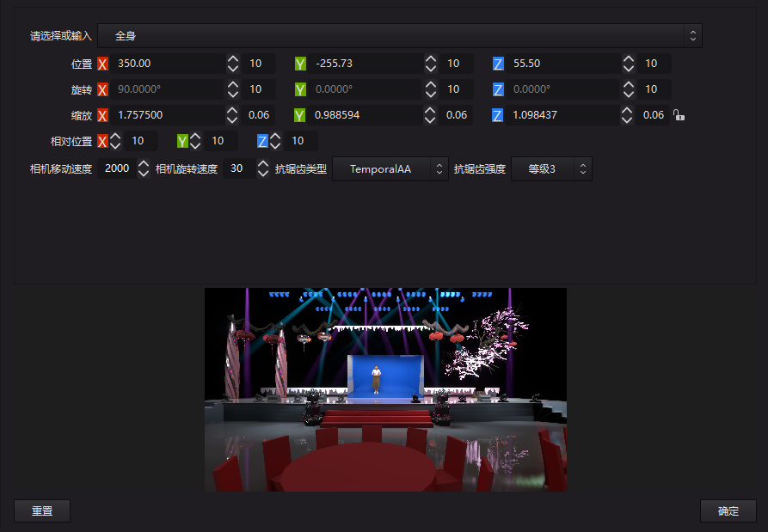Image resolution: width=768 pixels, height=532 pixels.
Task: Click the 相对位置 Y step field 10
Action: 221,142
